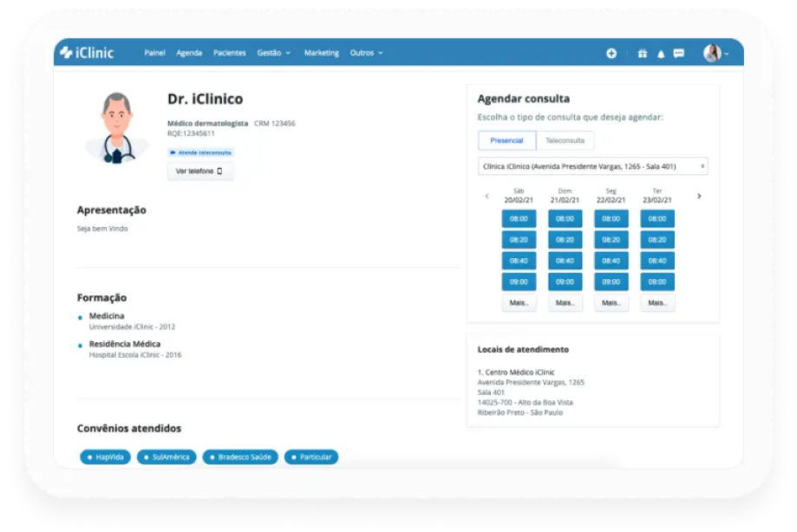Screen dimensions: 797x532
Task: Open the gift icon in top bar
Action: click(643, 53)
